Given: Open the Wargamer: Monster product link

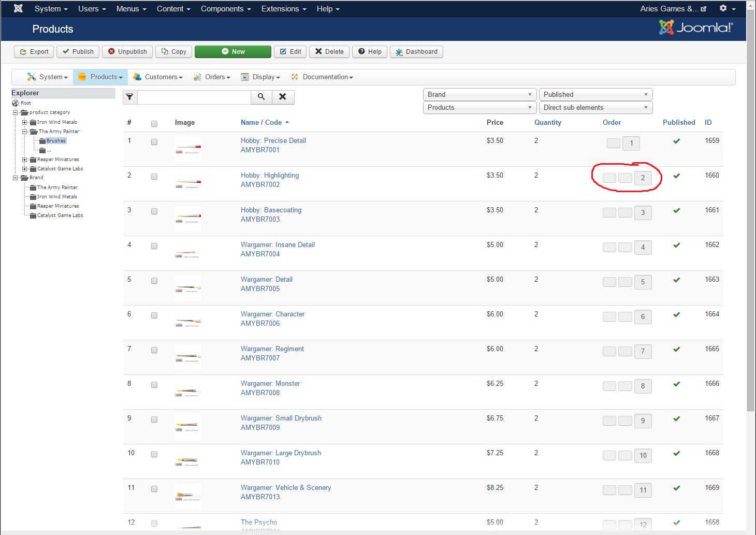Looking at the screenshot, I should [270, 384].
